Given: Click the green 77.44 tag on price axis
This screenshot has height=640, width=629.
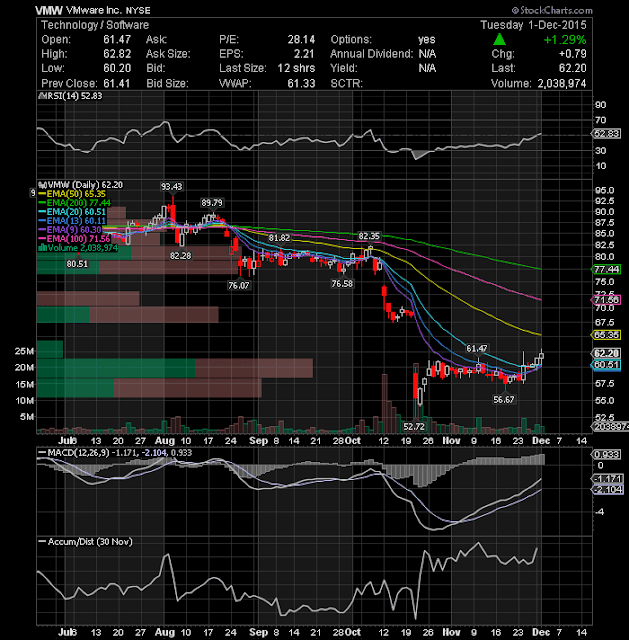Looking at the screenshot, I should point(607,269).
